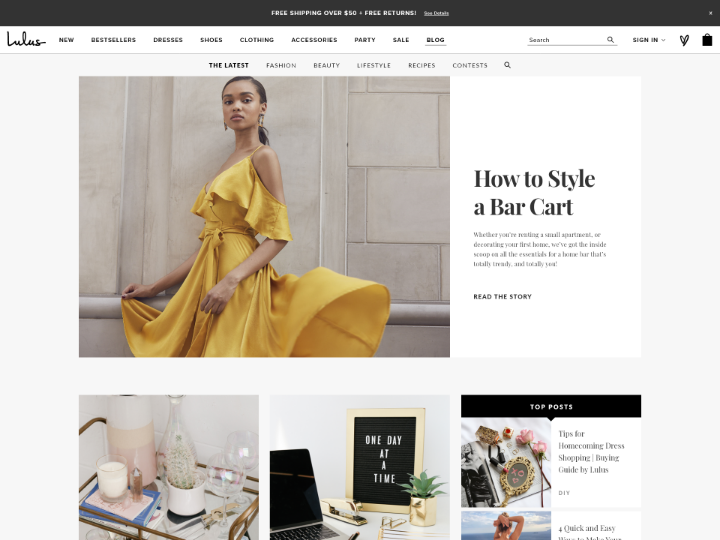
Task: Click the Lulus logo
Action: (x=26, y=39)
